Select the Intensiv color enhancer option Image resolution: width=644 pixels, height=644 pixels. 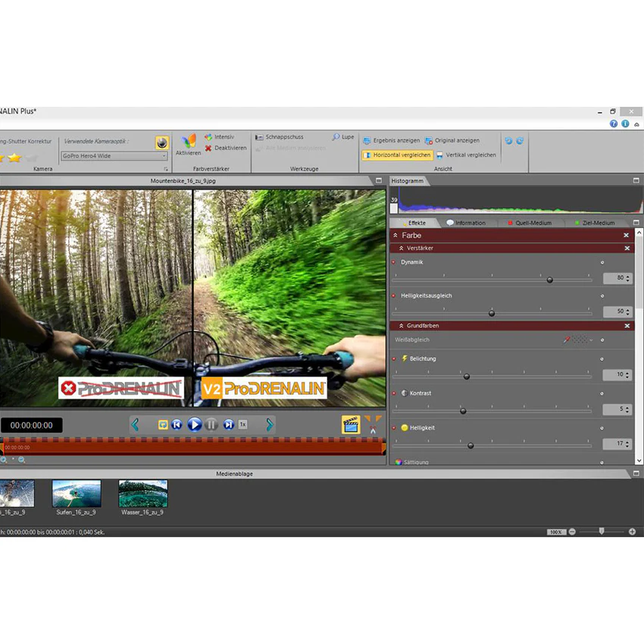click(219, 137)
